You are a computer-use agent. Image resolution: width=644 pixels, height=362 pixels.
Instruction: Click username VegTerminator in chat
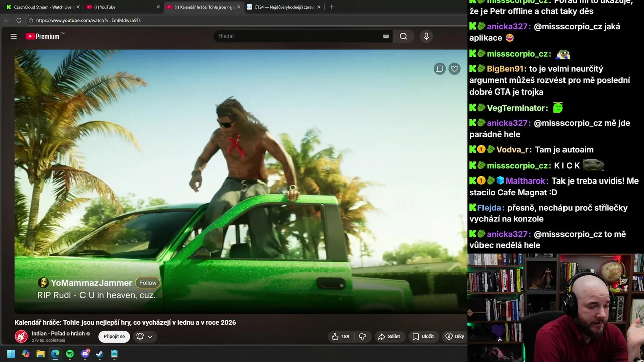517,108
